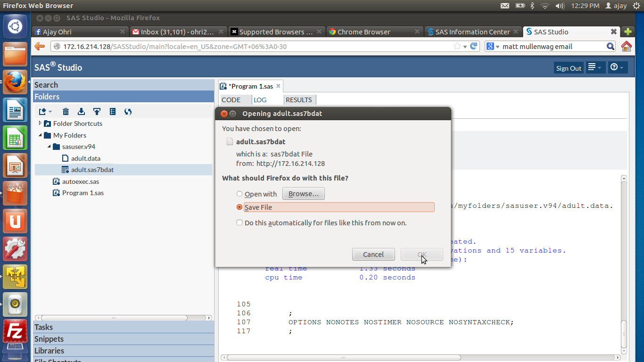Click the Delete trash icon in Folders toolbar
Screen dimensions: 644x362
[x=66, y=112]
